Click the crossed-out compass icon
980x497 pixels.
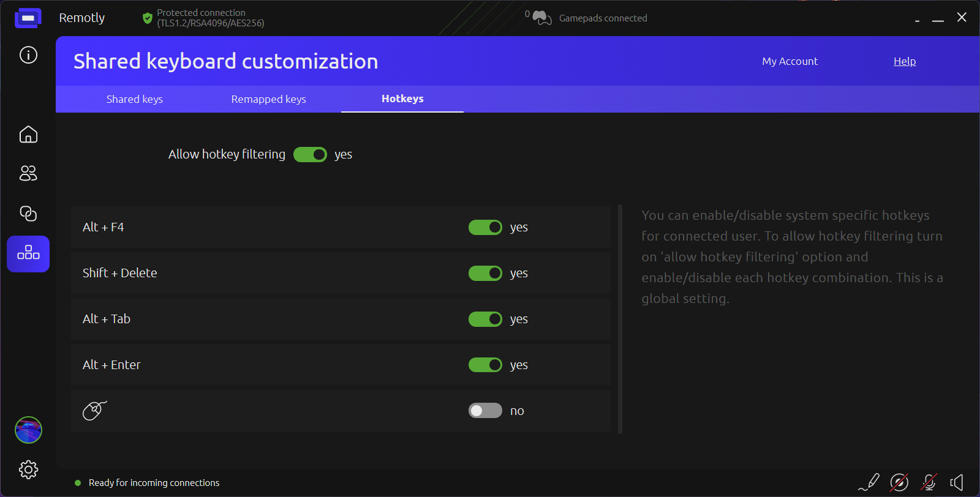[899, 482]
